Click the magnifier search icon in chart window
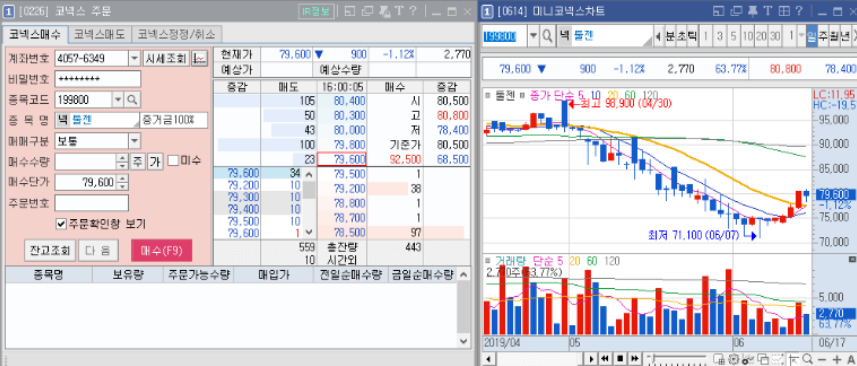This screenshot has height=366, width=857. [x=547, y=37]
